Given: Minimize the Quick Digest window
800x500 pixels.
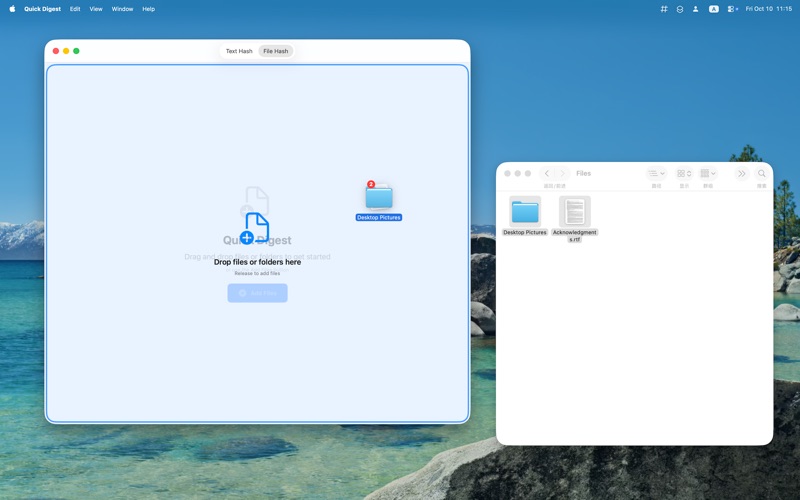Looking at the screenshot, I should click(x=66, y=51).
